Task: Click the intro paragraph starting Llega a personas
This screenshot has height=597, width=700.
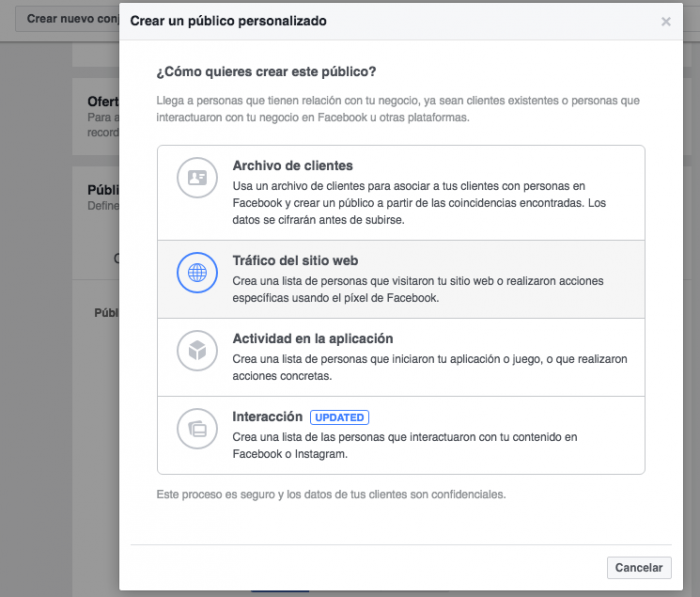Action: pyautogui.click(x=398, y=109)
